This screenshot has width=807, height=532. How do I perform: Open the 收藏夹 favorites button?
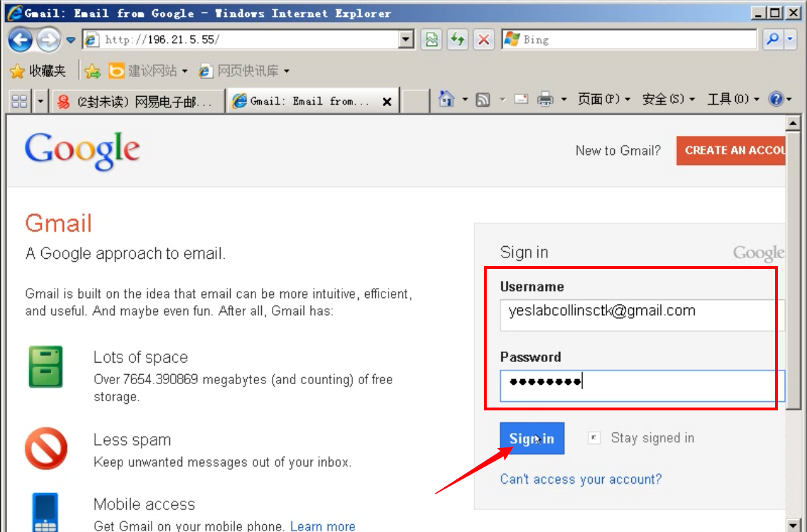point(38,71)
